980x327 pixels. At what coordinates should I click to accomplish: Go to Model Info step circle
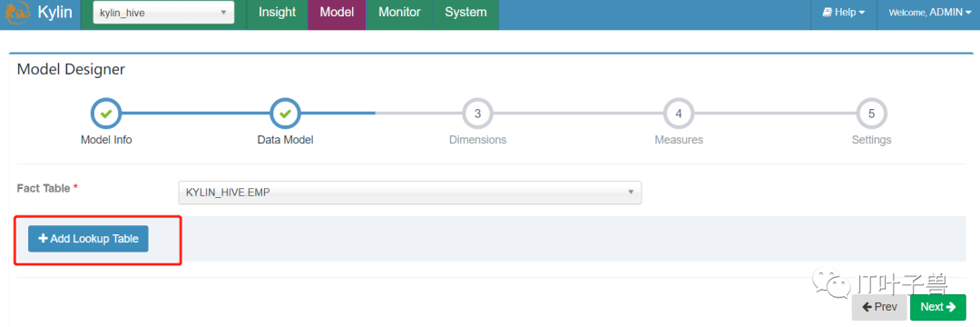[106, 114]
